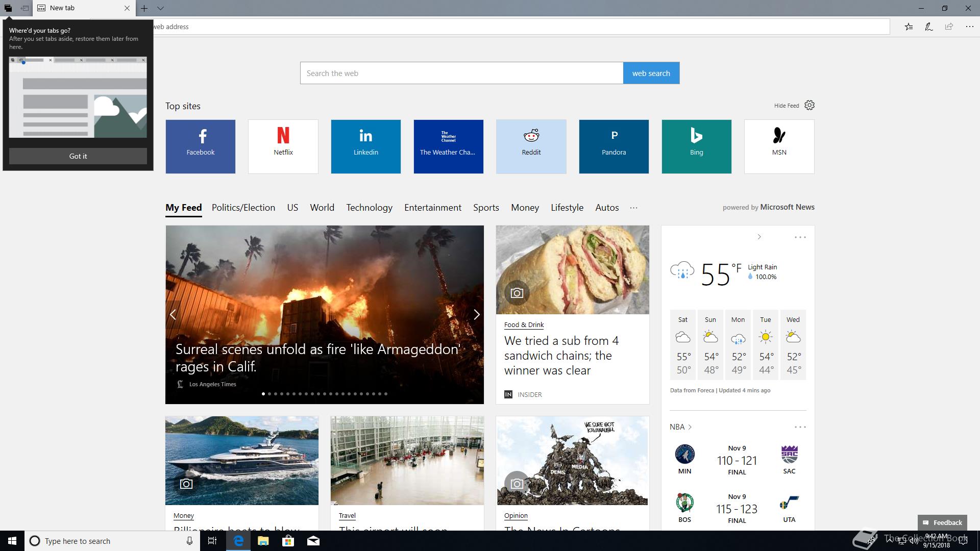
Task: Open the Netflix top site tile
Action: pyautogui.click(x=283, y=146)
